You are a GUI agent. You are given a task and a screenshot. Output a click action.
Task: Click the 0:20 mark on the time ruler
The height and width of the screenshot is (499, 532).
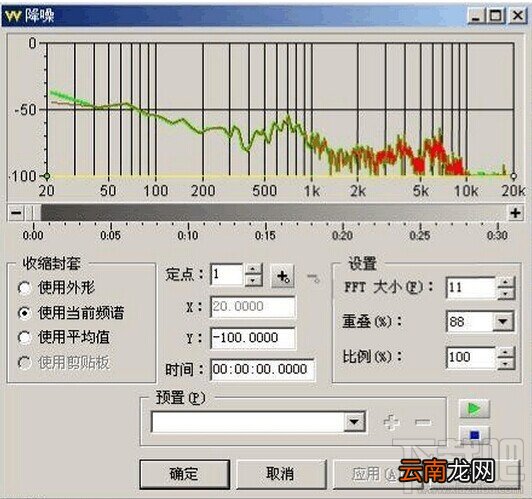(343, 235)
